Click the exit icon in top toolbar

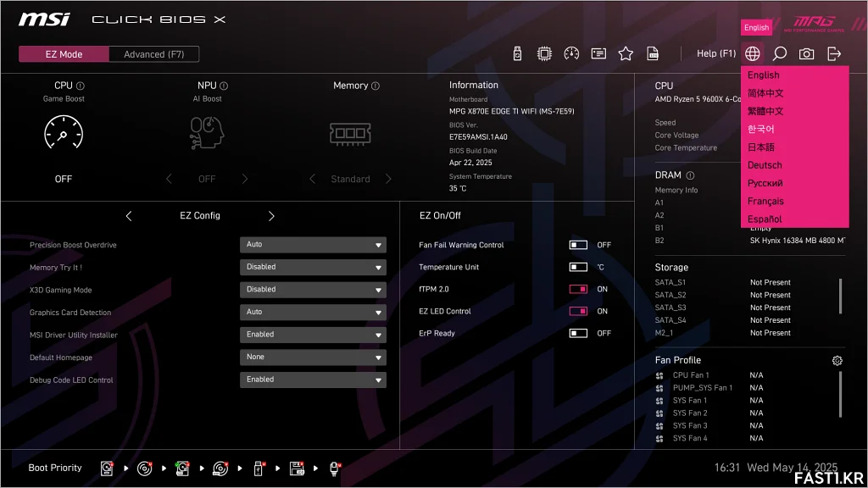click(x=834, y=53)
